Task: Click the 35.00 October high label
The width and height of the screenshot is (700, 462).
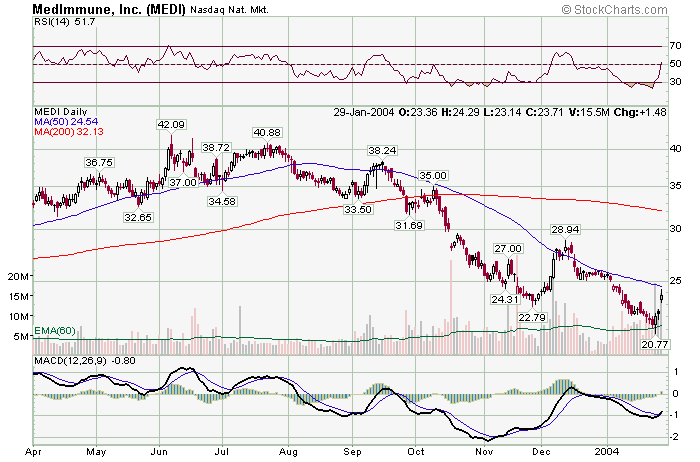Action: 433,175
